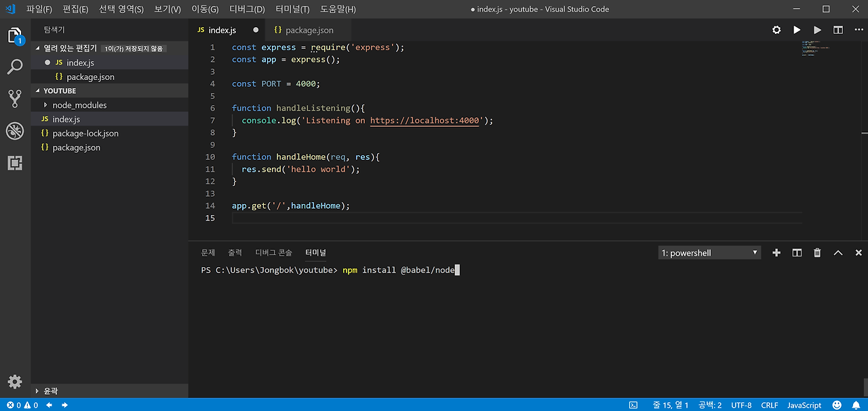Collapse the YOUTUBE project section
This screenshot has width=868, height=411.
pyautogui.click(x=60, y=91)
